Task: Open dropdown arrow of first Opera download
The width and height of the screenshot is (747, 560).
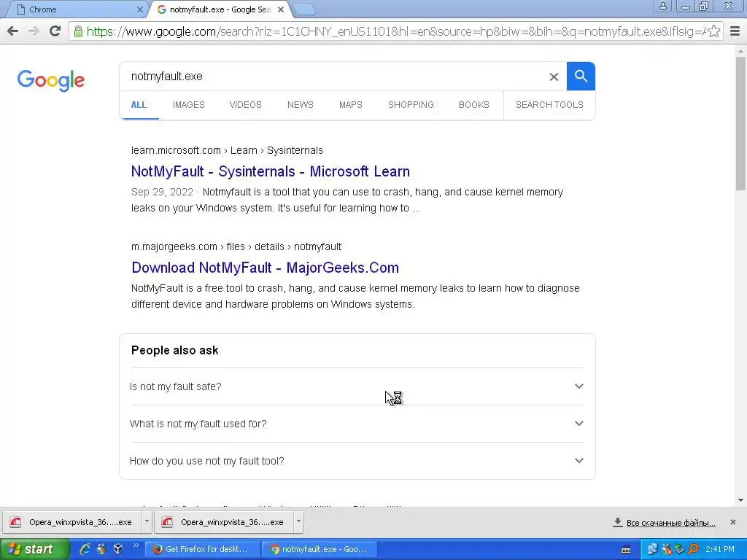Action: click(x=147, y=522)
